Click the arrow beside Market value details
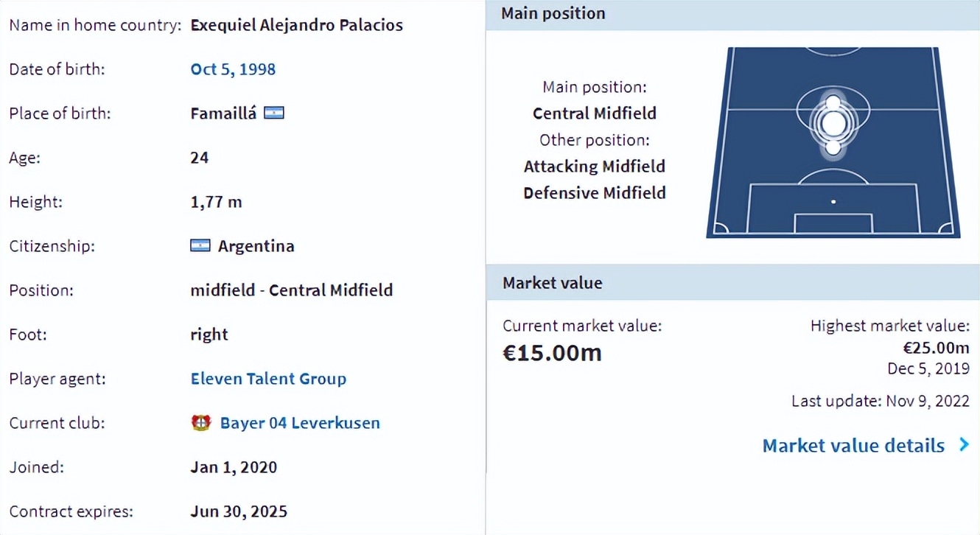Image resolution: width=980 pixels, height=535 pixels. click(964, 445)
